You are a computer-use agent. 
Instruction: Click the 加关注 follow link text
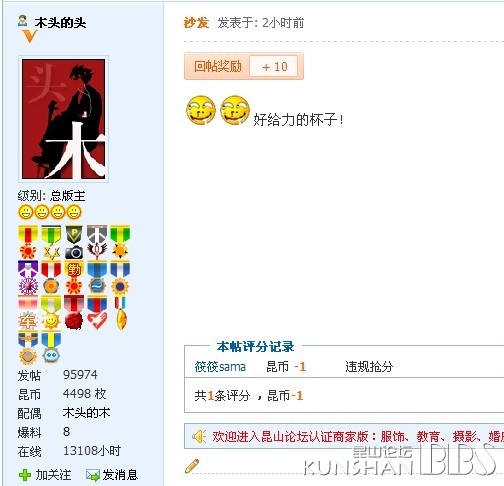point(53,475)
